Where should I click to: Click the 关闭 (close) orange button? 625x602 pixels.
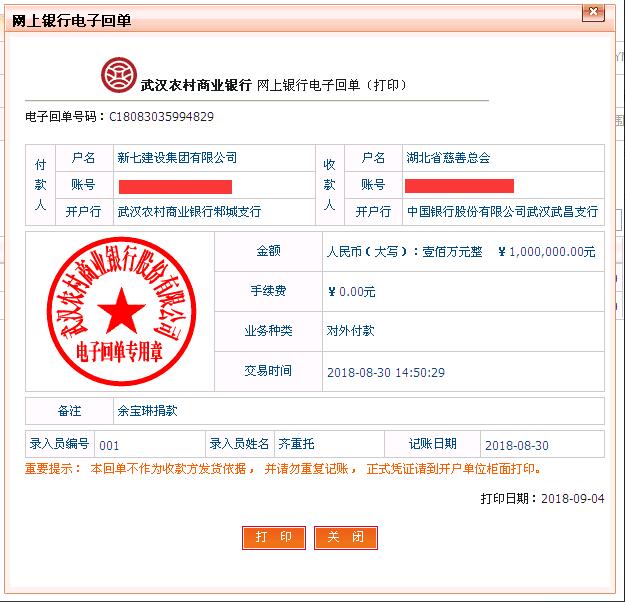pyautogui.click(x=346, y=537)
